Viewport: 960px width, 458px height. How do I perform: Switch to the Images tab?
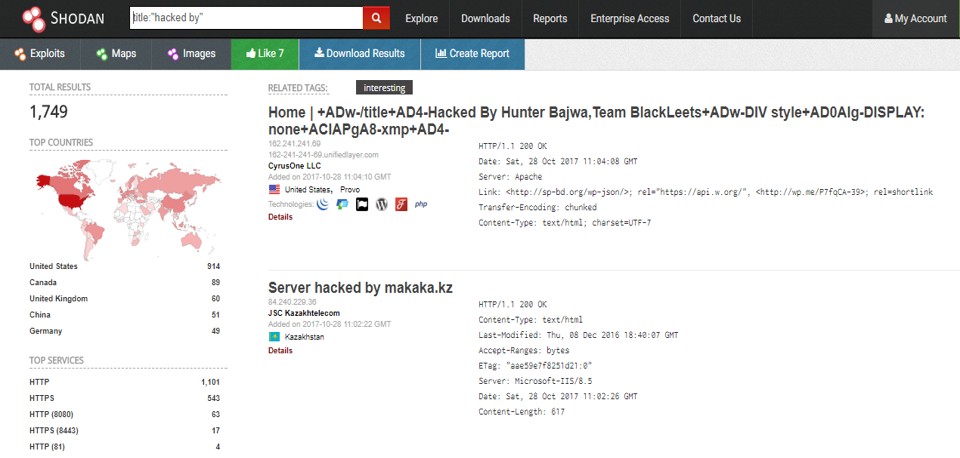coord(191,54)
